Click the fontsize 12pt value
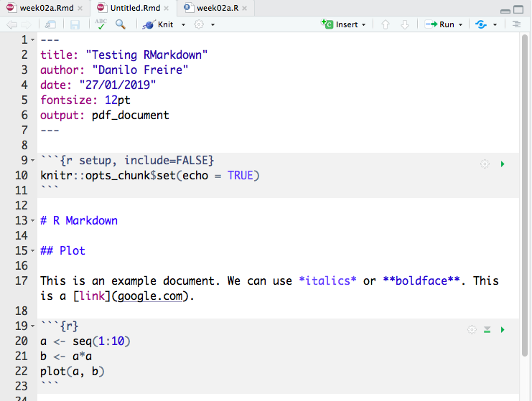This screenshot has height=401, width=532. pyautogui.click(x=118, y=100)
